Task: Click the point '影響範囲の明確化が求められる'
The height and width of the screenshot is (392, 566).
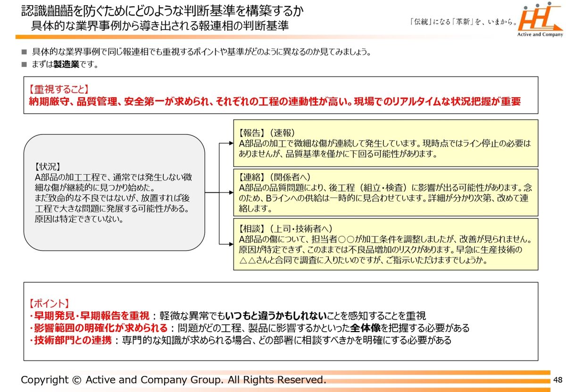Action: click(x=99, y=328)
